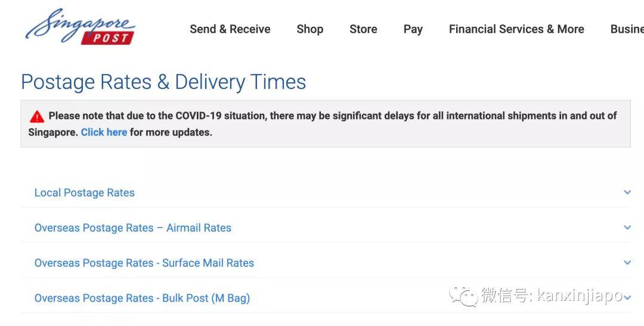Click 'Overseas Postage Rates – Airmail Rates' title
This screenshot has width=644, height=326.
tap(132, 228)
